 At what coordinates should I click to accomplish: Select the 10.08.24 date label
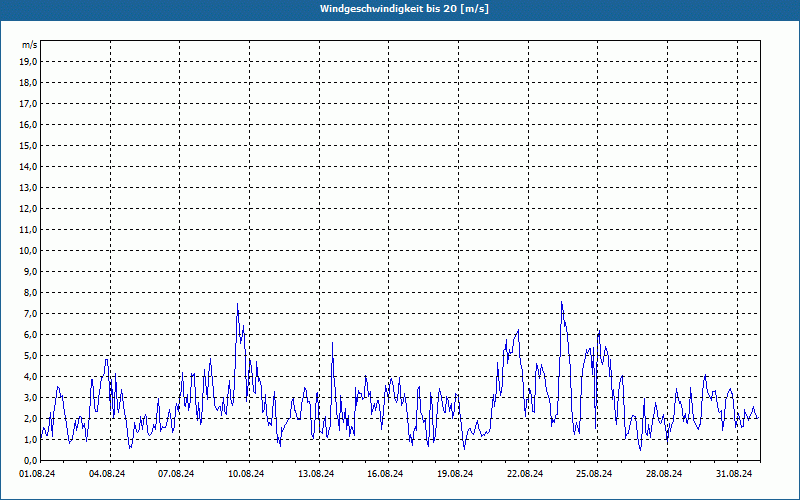(246, 474)
